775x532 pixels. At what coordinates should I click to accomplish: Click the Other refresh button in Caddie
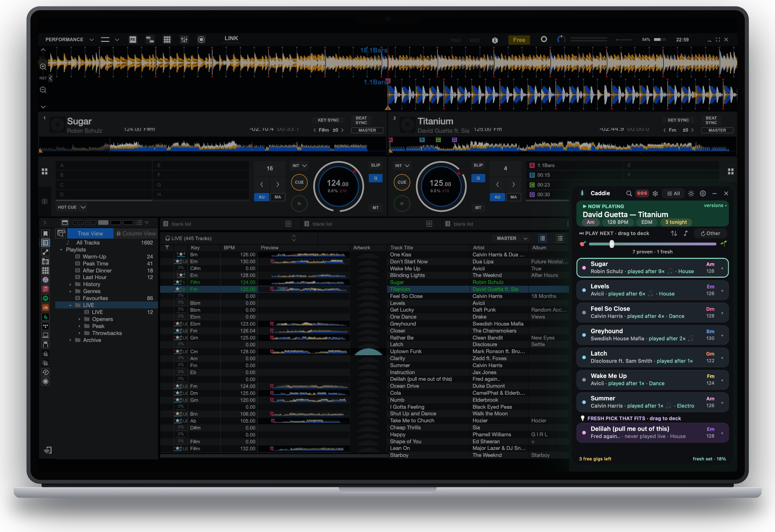(x=710, y=233)
